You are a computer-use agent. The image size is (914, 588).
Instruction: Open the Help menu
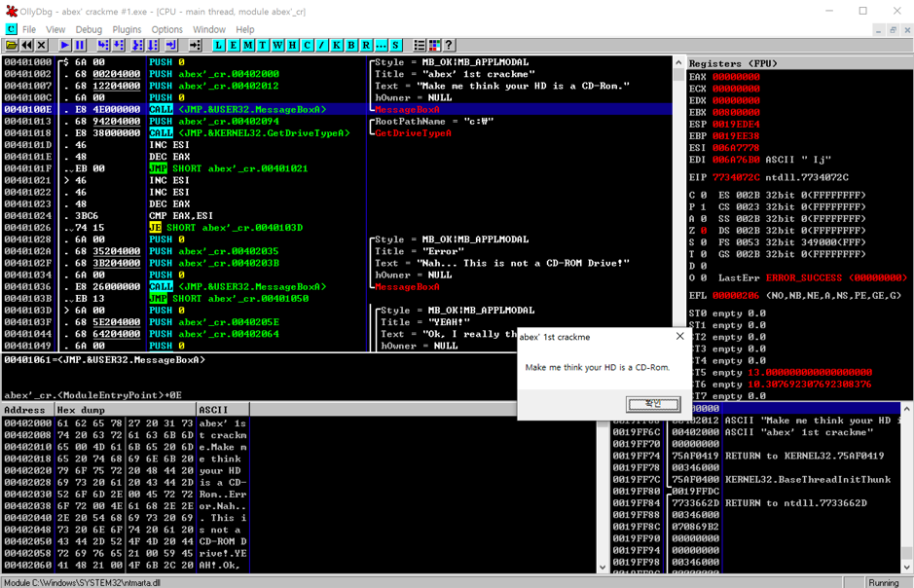tap(245, 29)
